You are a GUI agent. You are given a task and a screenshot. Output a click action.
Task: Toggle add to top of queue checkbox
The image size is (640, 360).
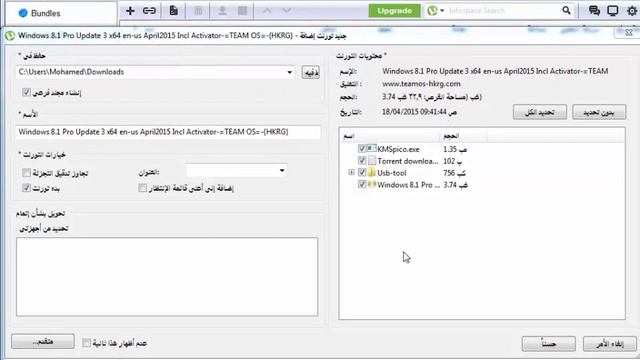coord(142,188)
